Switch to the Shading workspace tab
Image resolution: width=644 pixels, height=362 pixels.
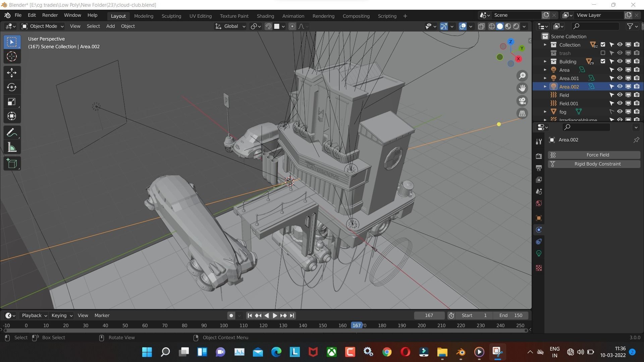coord(265,16)
